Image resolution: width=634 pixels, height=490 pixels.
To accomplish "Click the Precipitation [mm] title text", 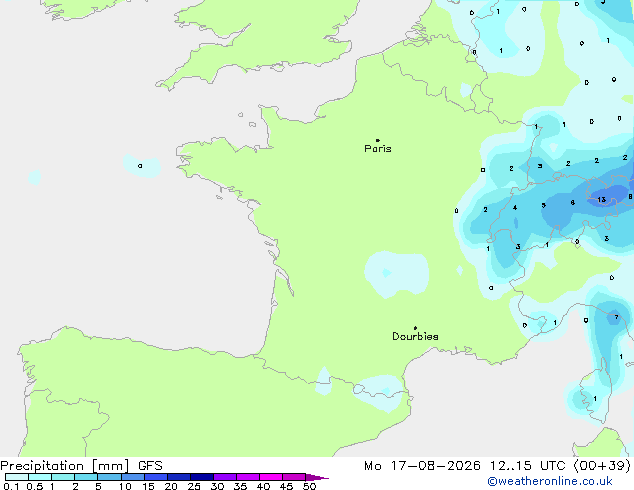I will click(65, 466).
